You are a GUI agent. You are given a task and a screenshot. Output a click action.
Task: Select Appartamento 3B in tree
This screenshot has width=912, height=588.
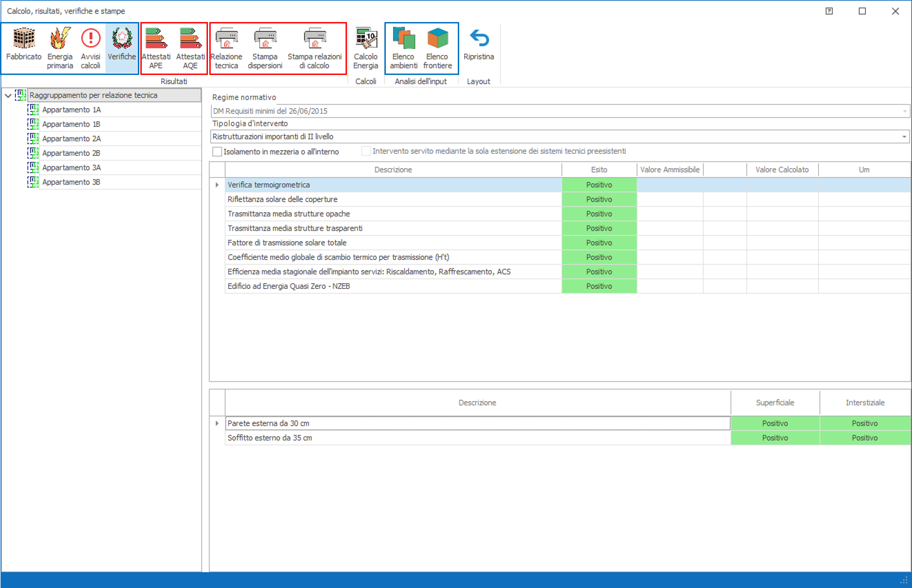(x=71, y=182)
